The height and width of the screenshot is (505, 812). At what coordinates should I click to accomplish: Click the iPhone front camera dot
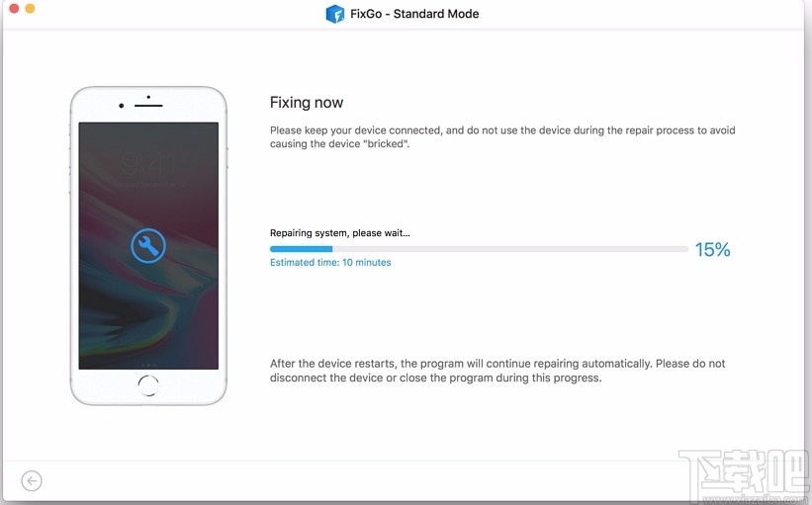coord(122,106)
